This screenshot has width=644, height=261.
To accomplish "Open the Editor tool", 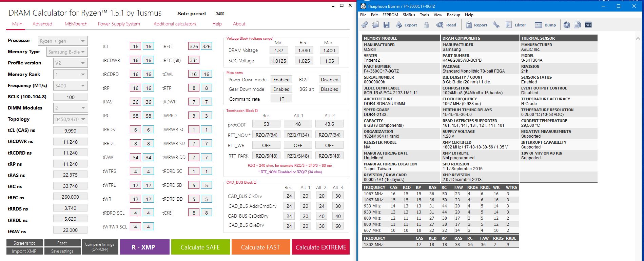I will [x=516, y=25].
